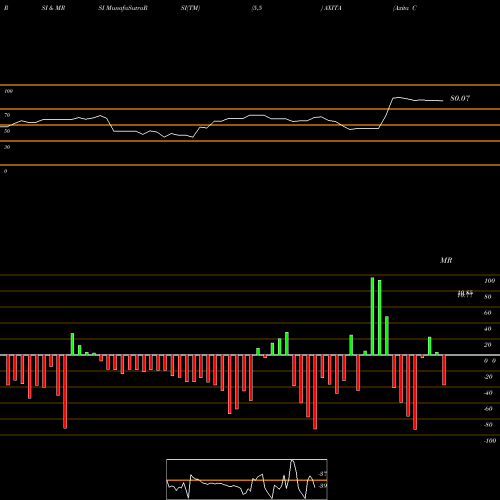Click the 0 label on the RSI axis
Image resolution: width=500 pixels, height=500 pixels.
(5, 171)
